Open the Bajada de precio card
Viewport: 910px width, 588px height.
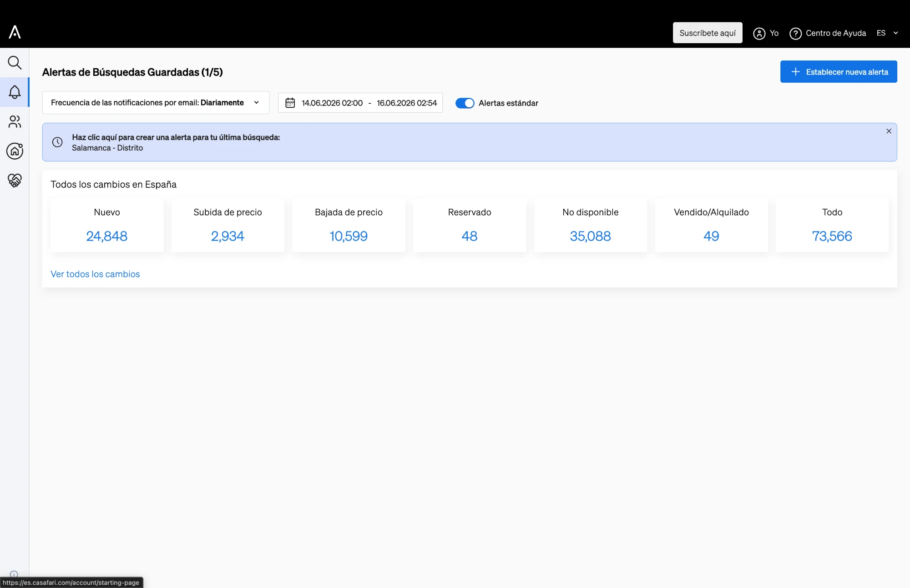click(x=349, y=225)
